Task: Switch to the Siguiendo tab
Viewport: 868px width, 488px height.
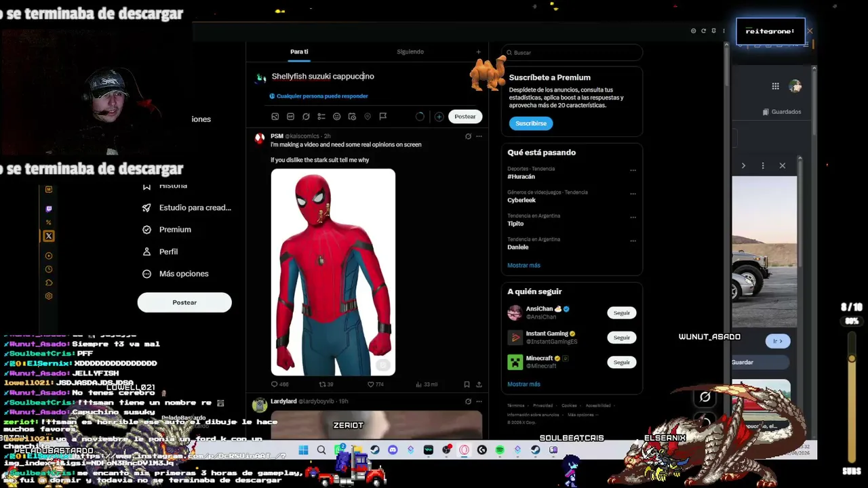Action: pos(410,52)
